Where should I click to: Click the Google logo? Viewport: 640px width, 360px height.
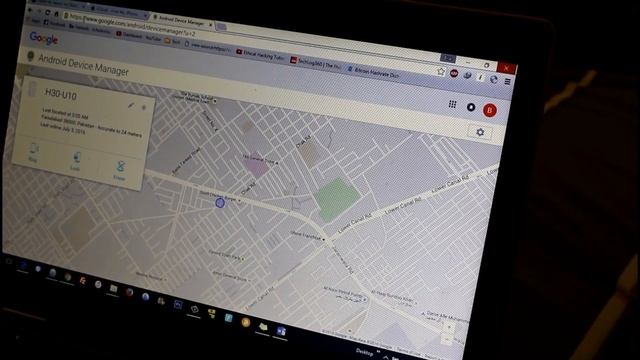(44, 39)
